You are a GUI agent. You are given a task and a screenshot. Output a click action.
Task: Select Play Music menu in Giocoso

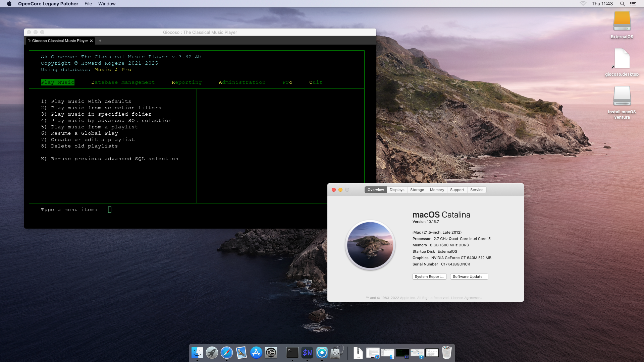57,82
